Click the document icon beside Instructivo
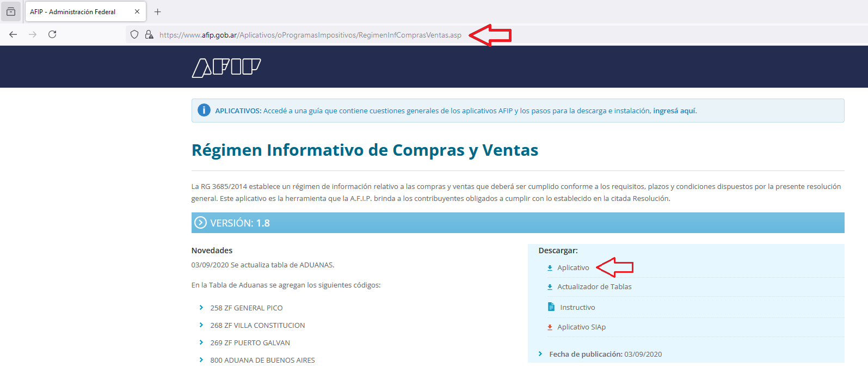 pyautogui.click(x=551, y=307)
